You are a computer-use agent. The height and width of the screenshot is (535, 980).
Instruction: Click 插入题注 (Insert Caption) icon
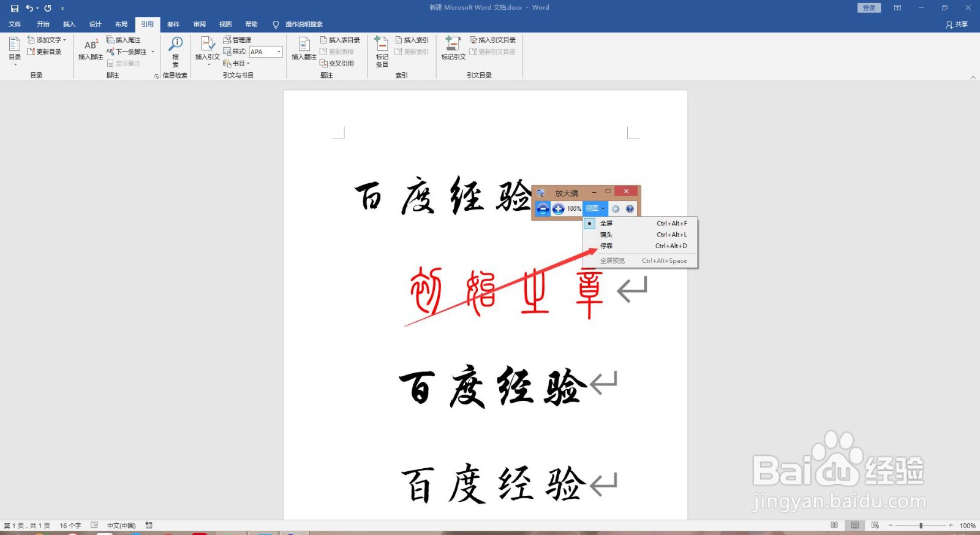click(x=304, y=49)
